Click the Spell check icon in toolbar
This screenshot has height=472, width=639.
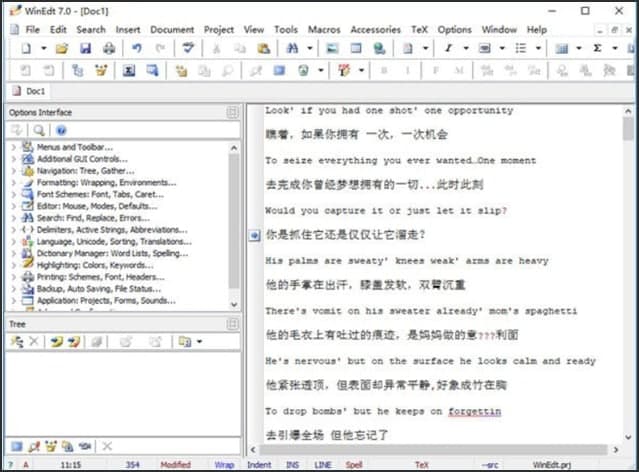[186, 48]
